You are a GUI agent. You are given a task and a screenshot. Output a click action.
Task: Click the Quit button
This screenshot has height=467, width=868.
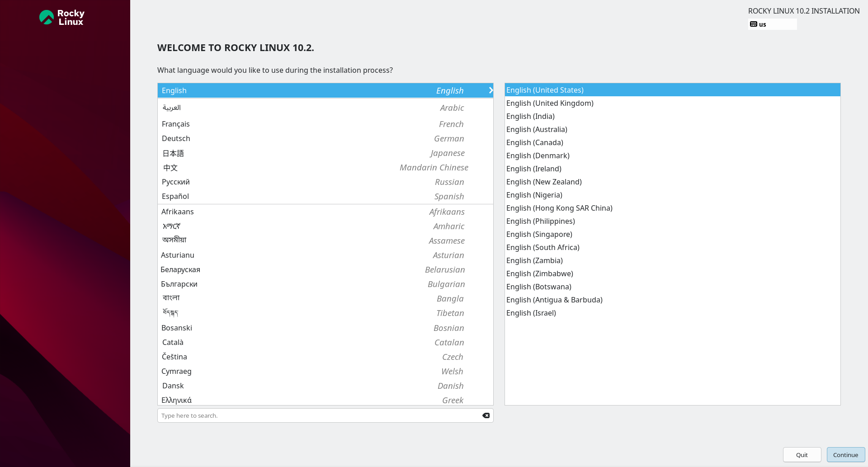[x=802, y=455]
